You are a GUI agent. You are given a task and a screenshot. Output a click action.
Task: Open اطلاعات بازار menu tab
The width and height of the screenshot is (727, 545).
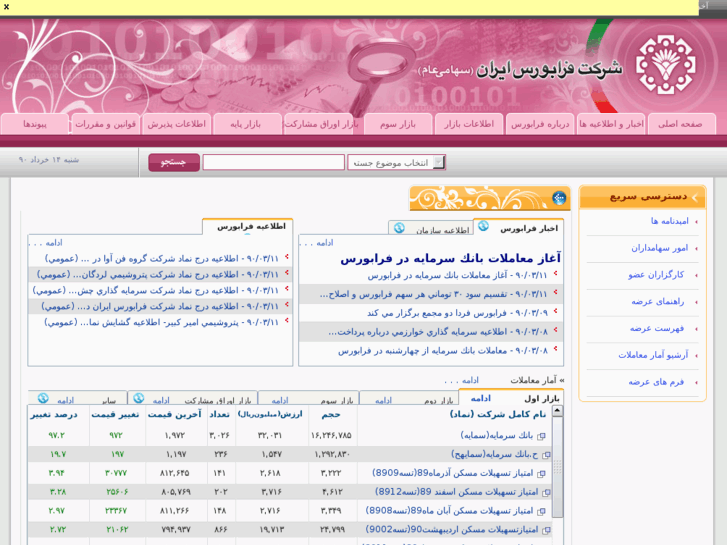[x=469, y=124]
